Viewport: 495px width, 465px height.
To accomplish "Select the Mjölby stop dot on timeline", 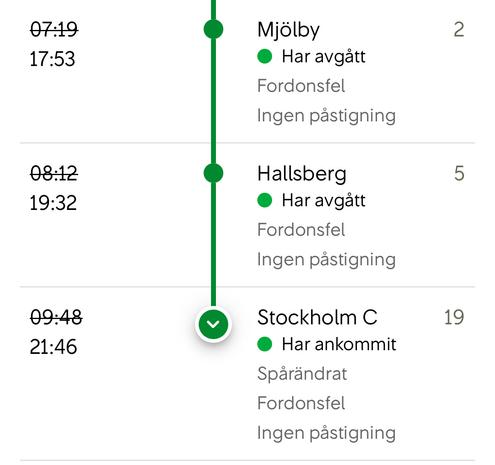I will [213, 29].
